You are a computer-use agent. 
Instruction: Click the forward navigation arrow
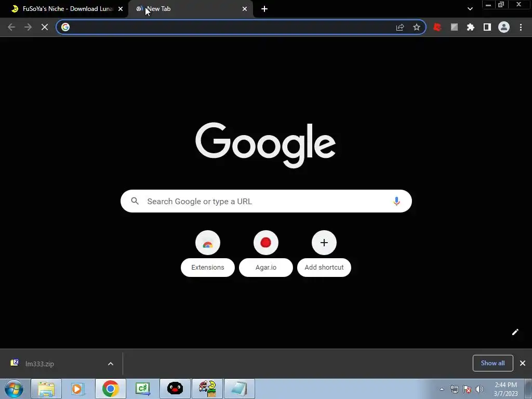28,27
